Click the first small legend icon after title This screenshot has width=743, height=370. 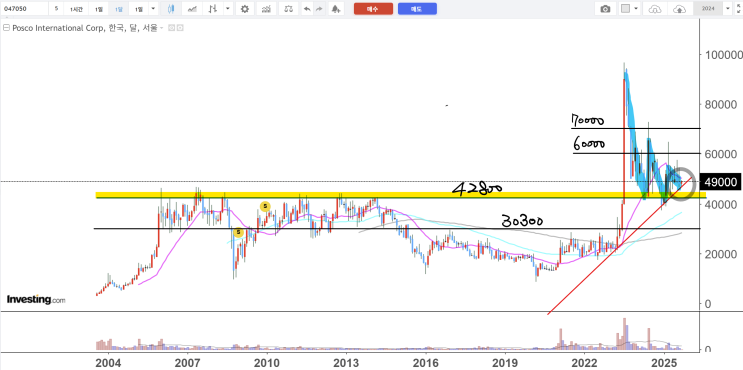coord(171,28)
